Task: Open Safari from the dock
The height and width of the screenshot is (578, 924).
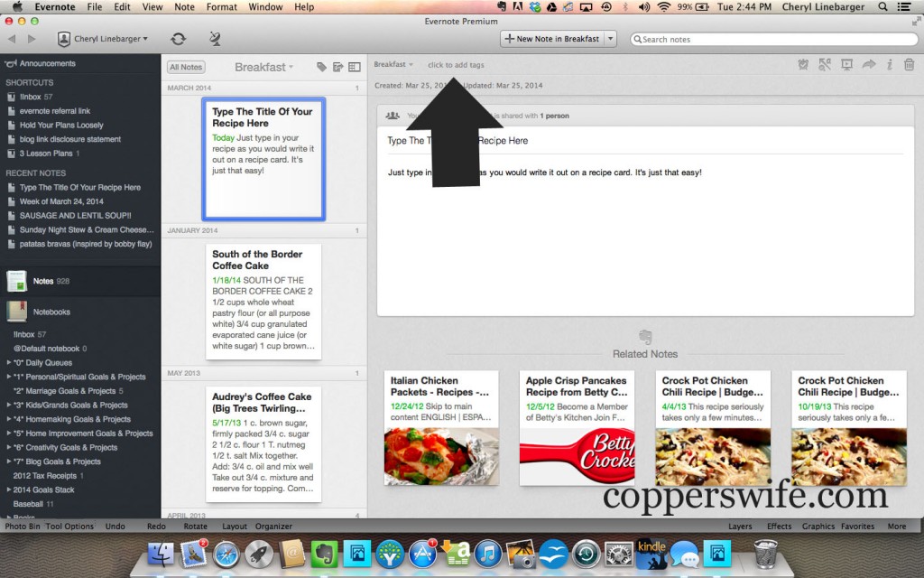Action: click(226, 554)
